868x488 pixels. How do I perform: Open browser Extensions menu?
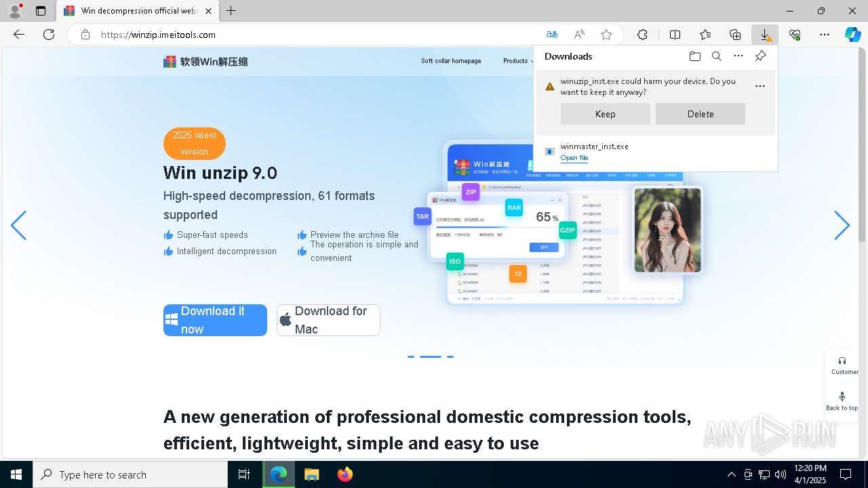[642, 35]
